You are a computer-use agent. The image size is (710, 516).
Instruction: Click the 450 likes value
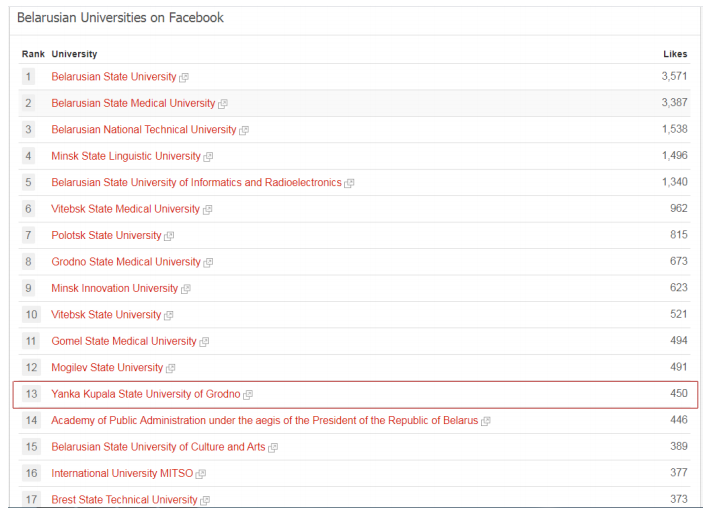click(x=679, y=393)
